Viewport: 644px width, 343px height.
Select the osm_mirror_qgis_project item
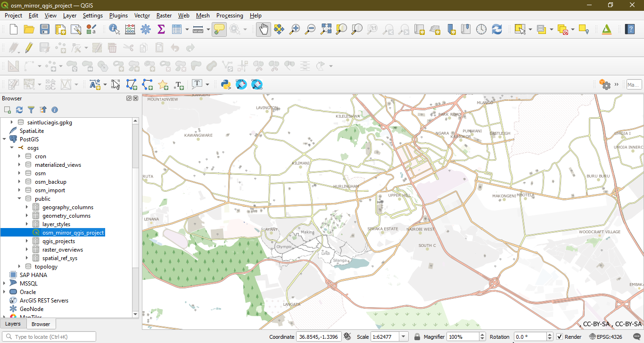pos(73,233)
